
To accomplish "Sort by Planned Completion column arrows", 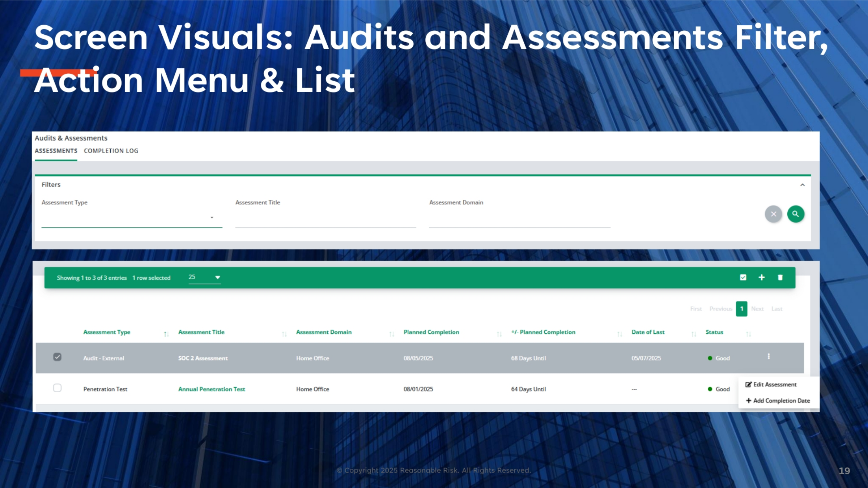I will 499,334.
